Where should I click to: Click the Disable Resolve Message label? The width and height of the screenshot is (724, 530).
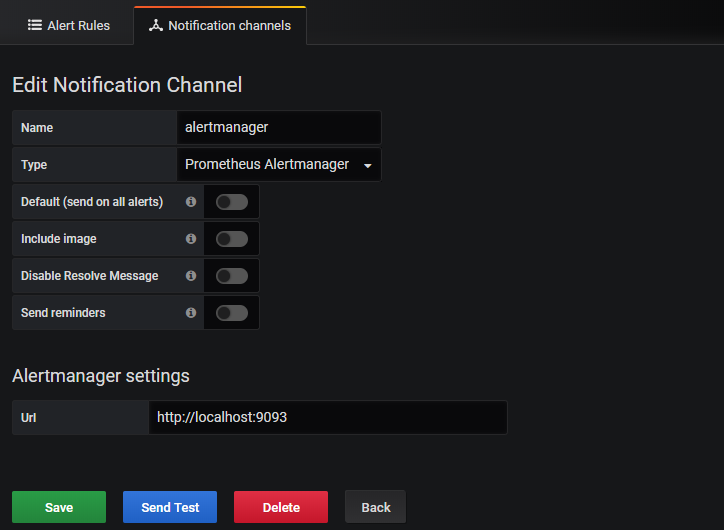click(x=90, y=276)
